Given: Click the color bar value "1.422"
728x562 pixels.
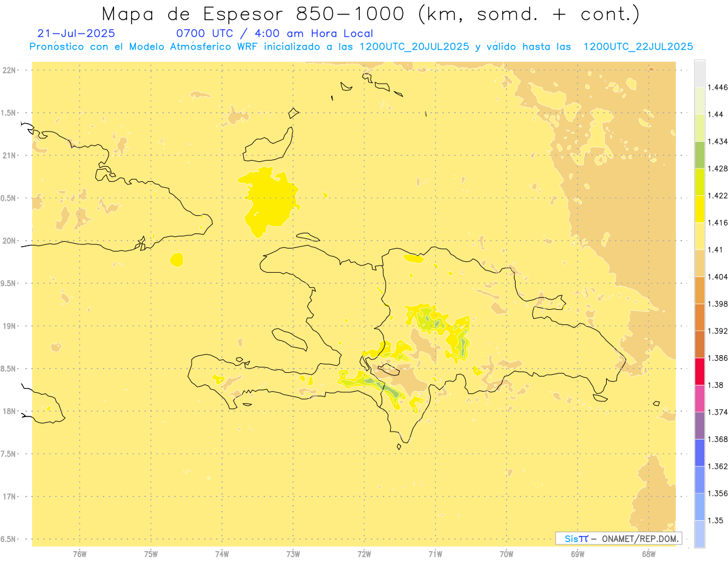Looking at the screenshot, I should coord(718,195).
